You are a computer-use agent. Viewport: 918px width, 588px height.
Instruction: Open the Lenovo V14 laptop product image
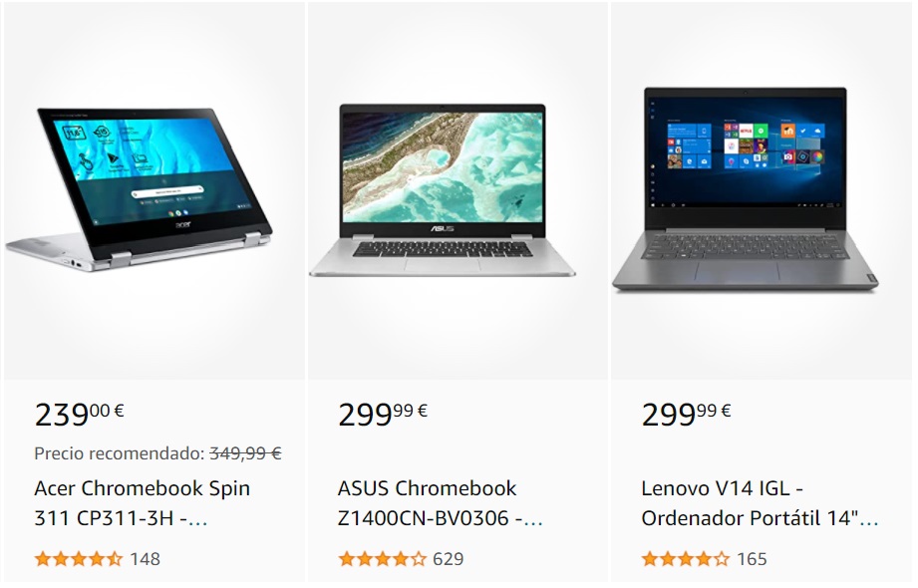[x=745, y=189]
